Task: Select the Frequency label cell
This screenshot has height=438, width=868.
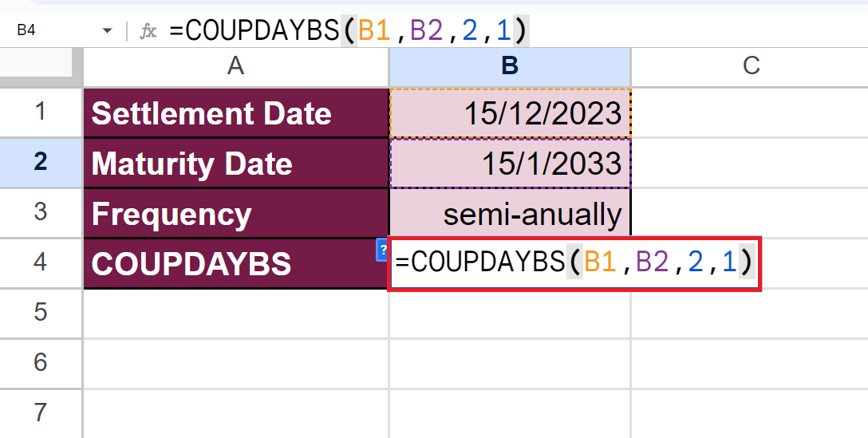Action: [235, 214]
